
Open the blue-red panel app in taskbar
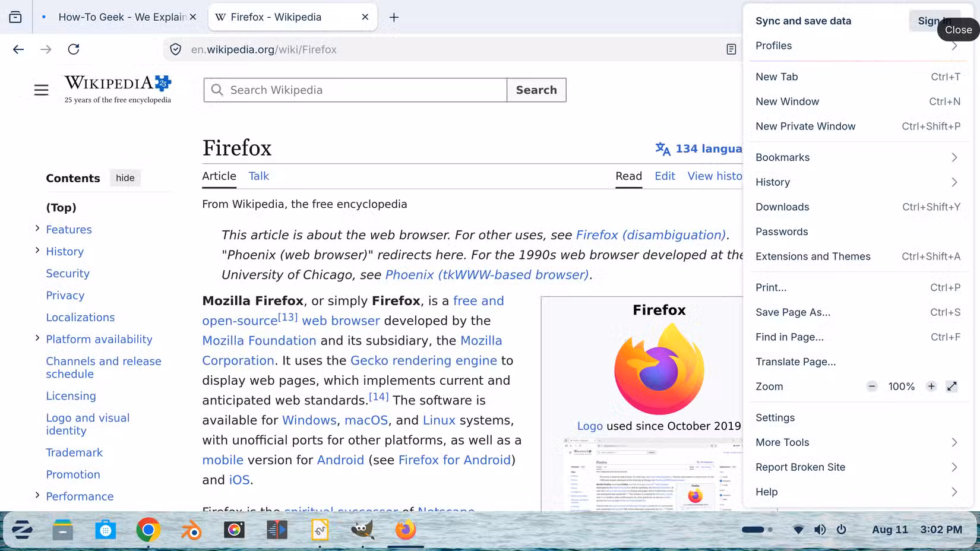277,530
